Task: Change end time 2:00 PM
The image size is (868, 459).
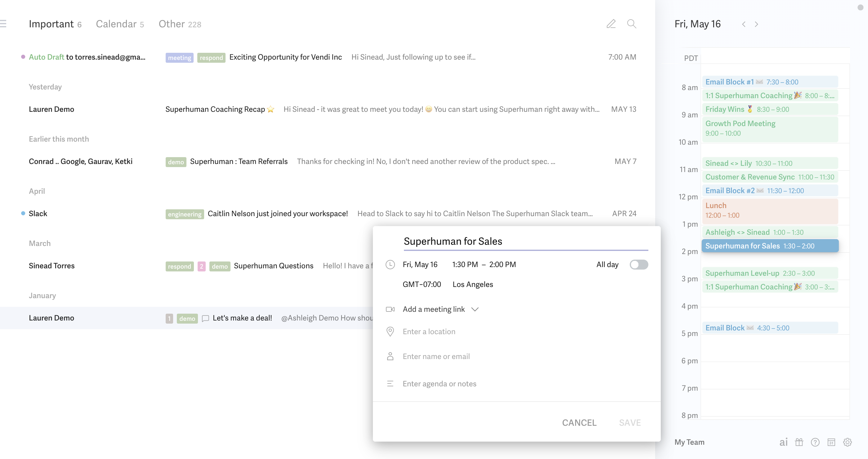Action: point(502,264)
